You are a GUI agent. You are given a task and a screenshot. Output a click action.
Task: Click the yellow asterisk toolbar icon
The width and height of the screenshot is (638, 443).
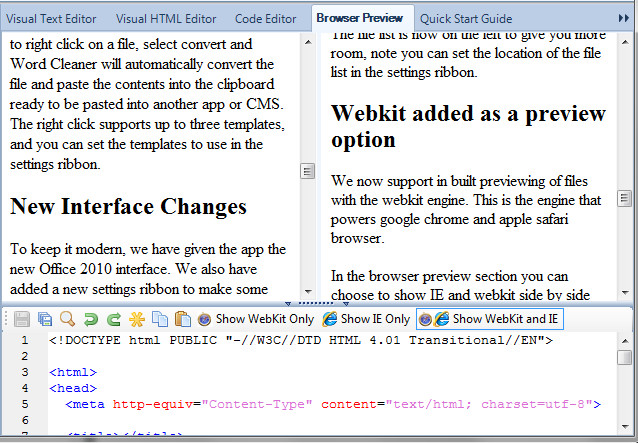tap(137, 319)
